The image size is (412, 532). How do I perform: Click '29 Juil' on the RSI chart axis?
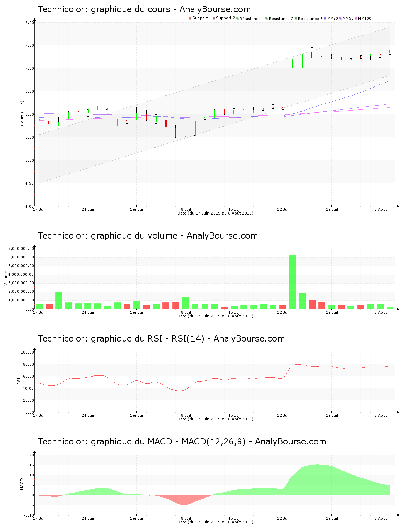[x=332, y=415]
